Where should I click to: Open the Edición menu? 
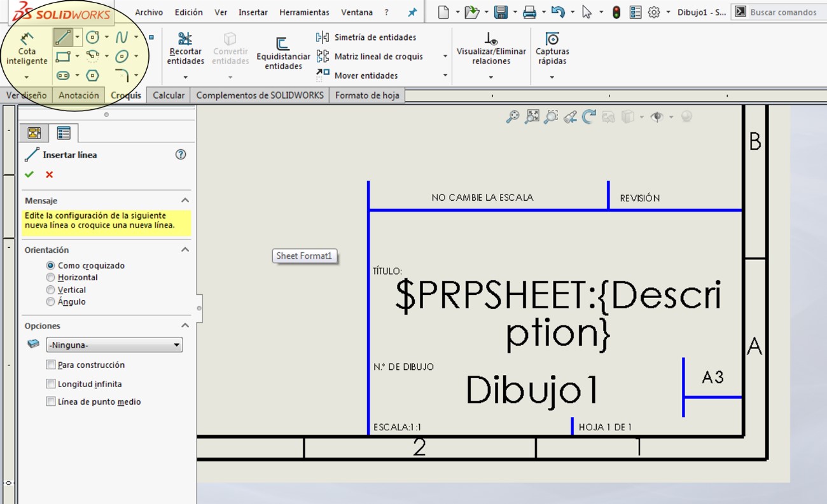coord(189,12)
